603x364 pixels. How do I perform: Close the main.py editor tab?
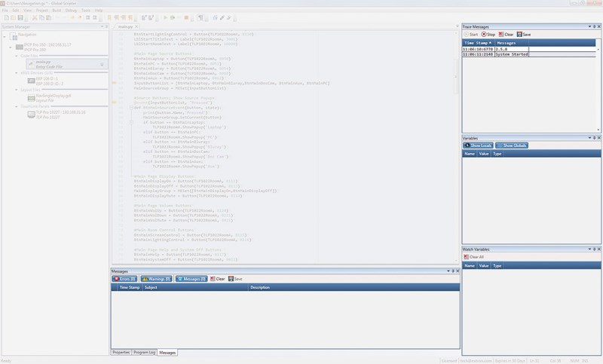click(x=136, y=26)
